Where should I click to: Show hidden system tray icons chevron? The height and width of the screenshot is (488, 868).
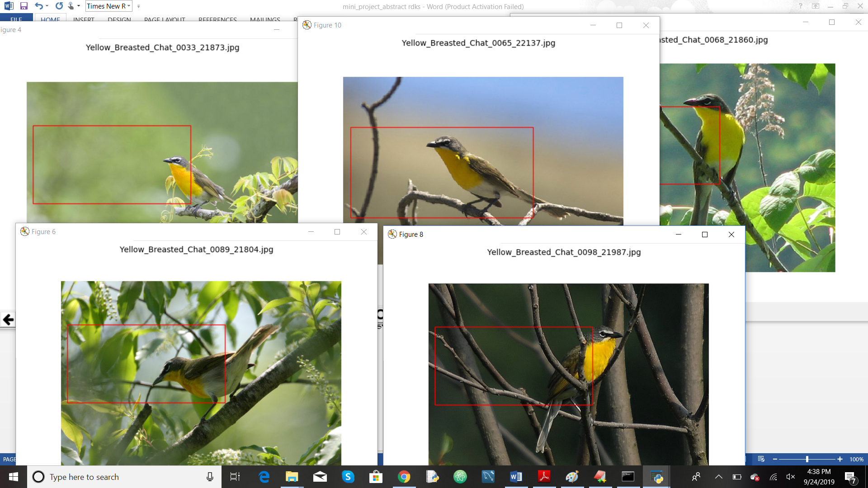[x=719, y=477]
